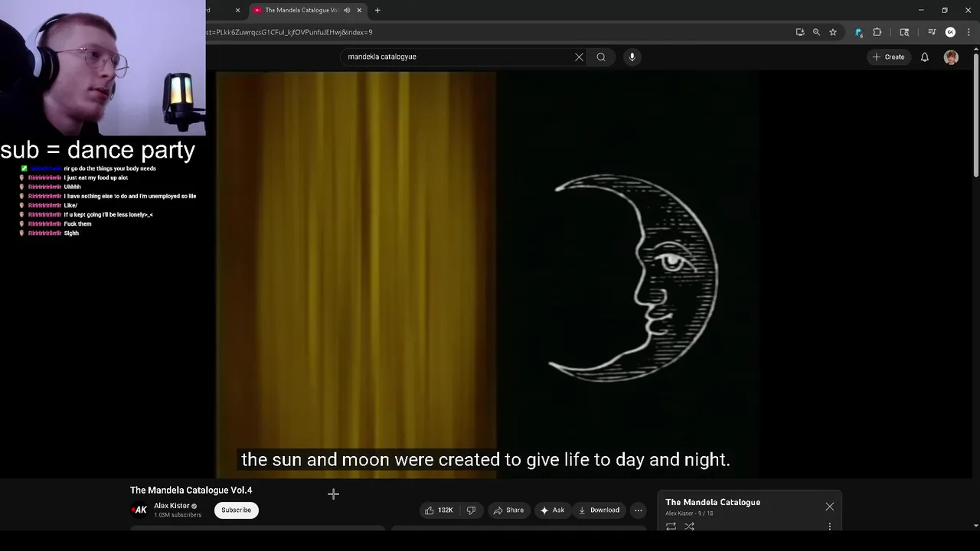Open Alex Kister channel avatar
Viewport: 980px width, 551px height.
[x=139, y=510]
